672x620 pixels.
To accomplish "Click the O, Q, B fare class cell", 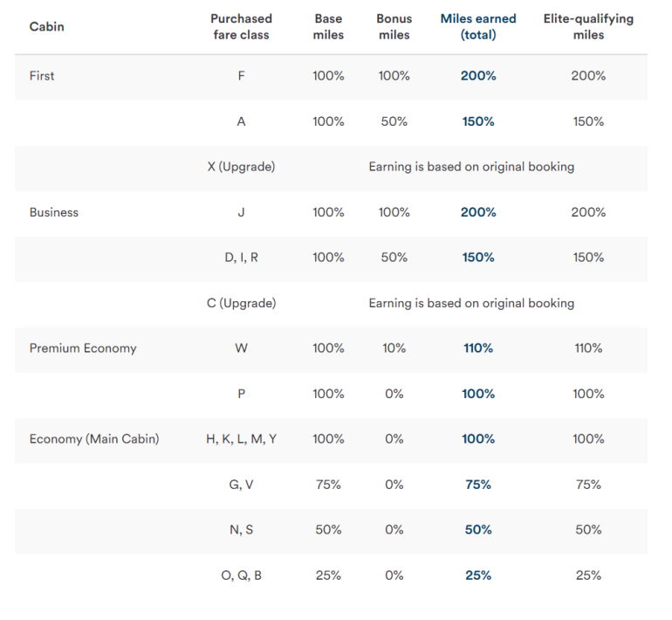I will (241, 575).
